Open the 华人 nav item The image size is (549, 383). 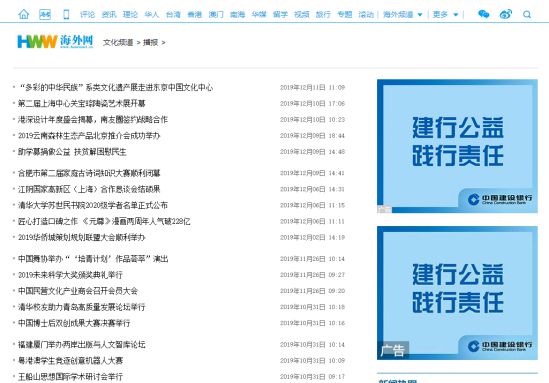click(152, 15)
